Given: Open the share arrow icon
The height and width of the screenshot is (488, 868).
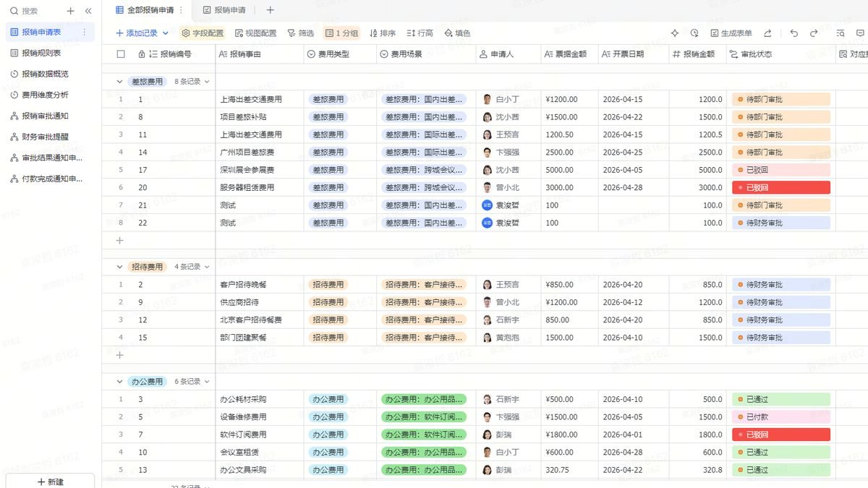Looking at the screenshot, I should click(x=767, y=33).
